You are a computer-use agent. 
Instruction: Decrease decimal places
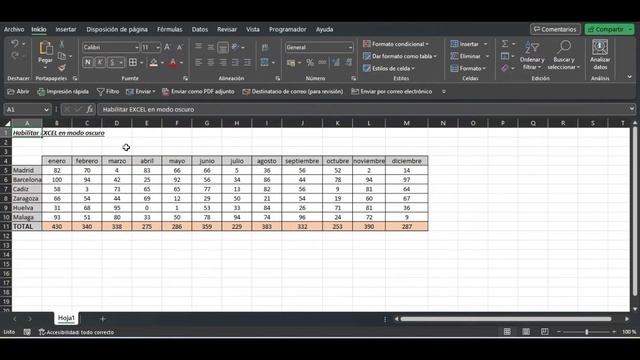pos(349,63)
